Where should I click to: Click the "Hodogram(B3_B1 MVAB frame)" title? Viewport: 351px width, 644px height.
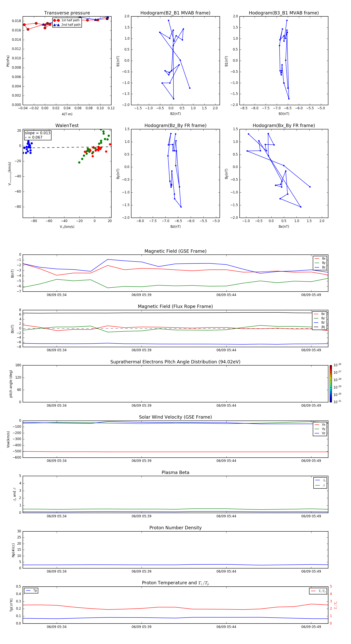click(284, 13)
